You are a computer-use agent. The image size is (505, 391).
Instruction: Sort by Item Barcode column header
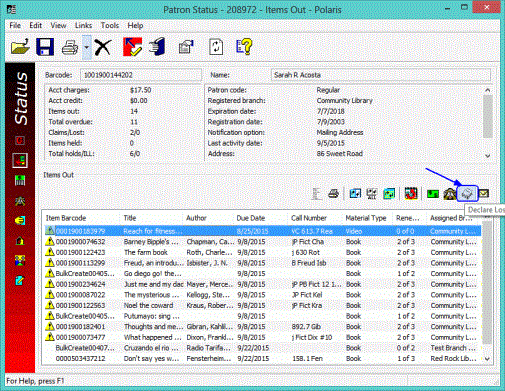click(81, 218)
